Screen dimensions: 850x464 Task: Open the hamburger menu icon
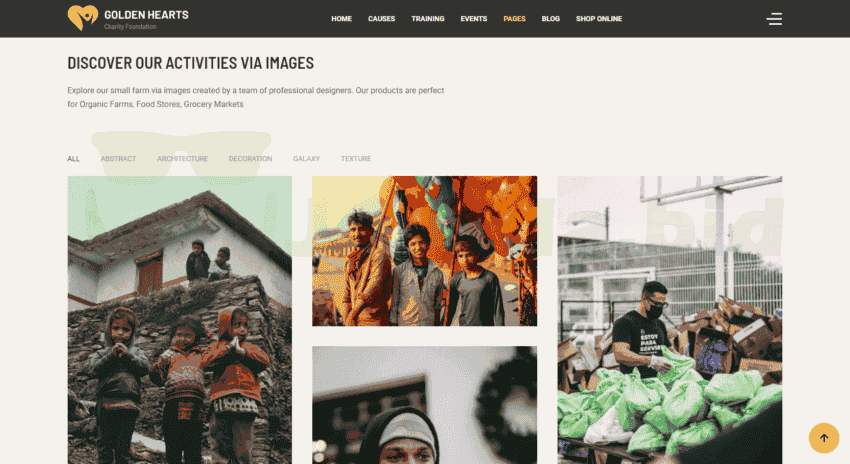tap(774, 19)
